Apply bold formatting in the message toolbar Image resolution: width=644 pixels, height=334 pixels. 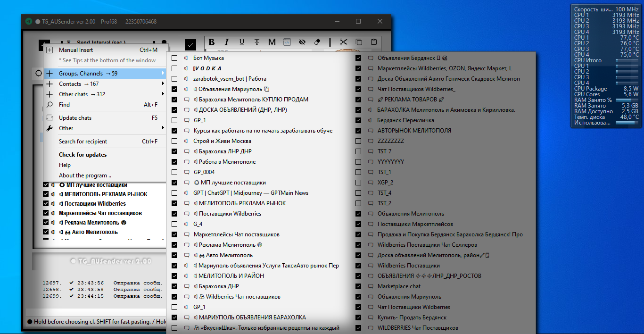(212, 42)
